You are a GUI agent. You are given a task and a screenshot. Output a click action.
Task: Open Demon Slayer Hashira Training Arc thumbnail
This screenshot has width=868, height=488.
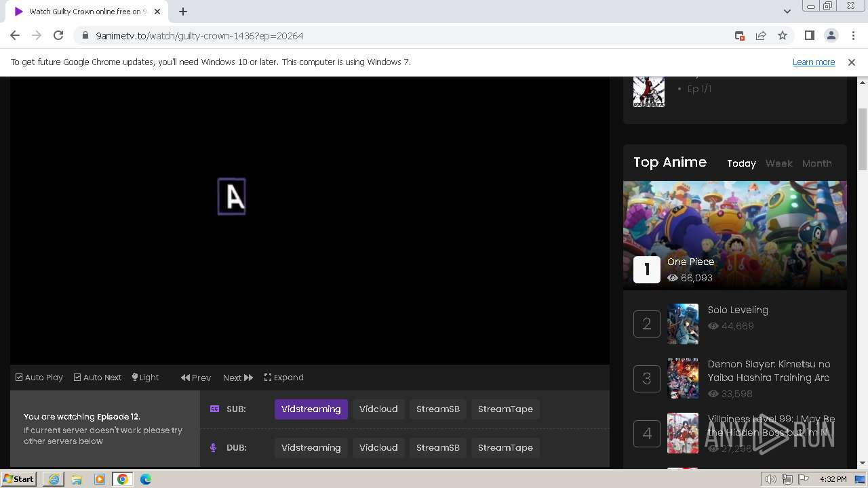coord(683,378)
